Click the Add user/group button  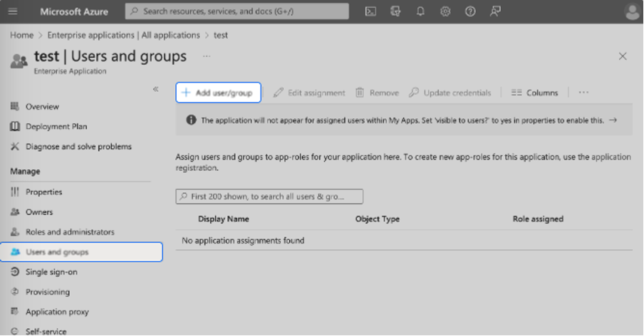(218, 93)
